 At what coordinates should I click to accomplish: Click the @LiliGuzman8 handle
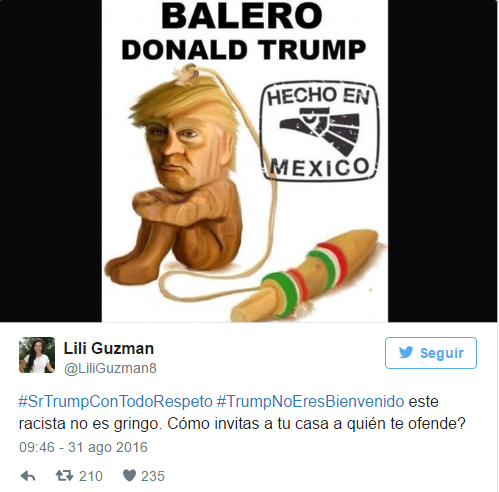click(110, 368)
